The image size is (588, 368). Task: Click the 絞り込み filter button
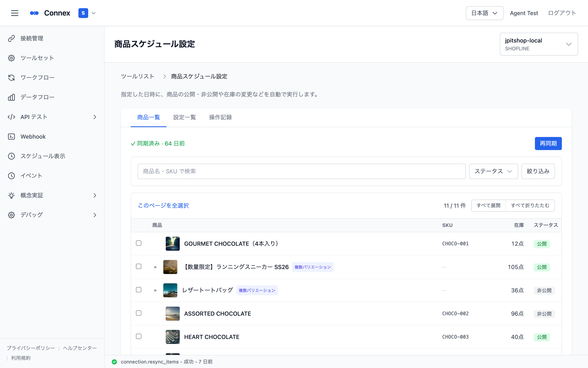538,171
